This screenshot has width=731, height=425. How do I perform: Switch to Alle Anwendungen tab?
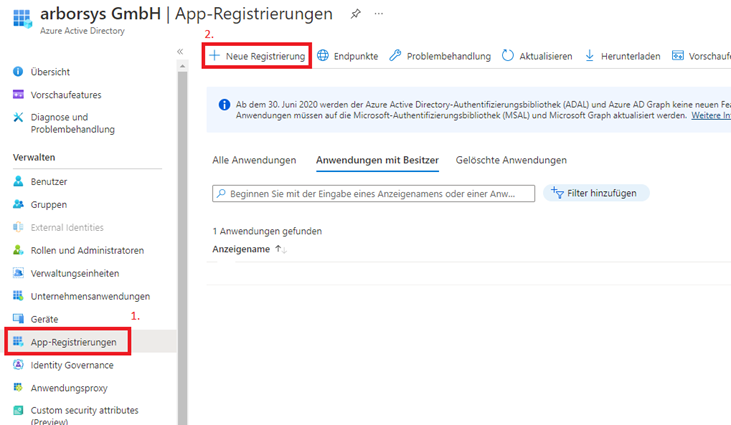coord(254,160)
